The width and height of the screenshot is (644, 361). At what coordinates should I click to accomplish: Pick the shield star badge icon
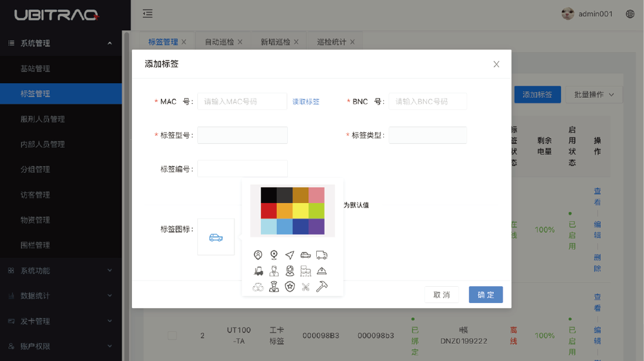tap(290, 287)
